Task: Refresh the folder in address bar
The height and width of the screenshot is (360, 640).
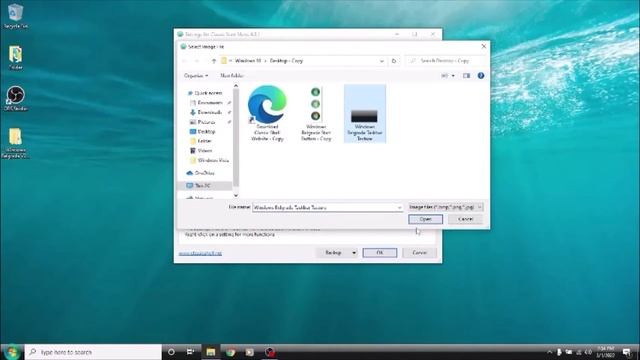Action: click(394, 61)
